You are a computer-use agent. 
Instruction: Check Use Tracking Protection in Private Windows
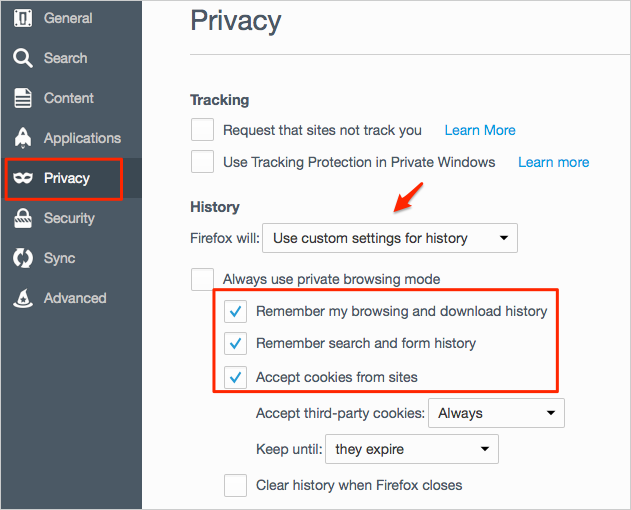[202, 162]
